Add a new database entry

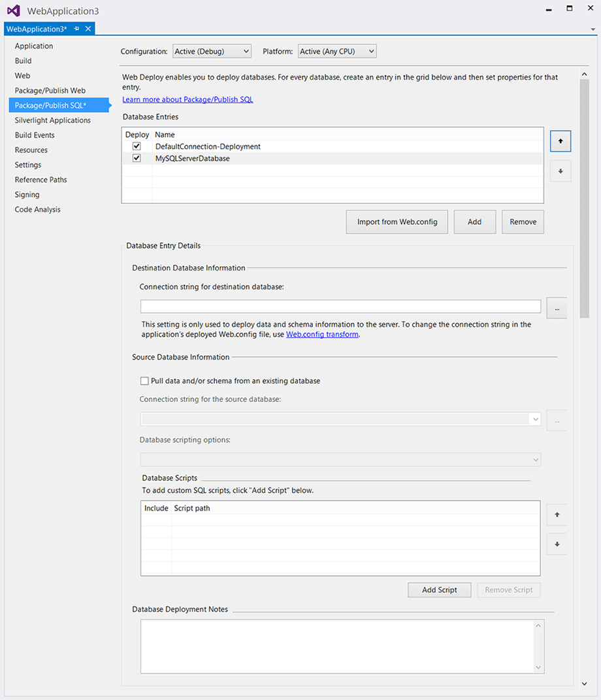pos(475,222)
